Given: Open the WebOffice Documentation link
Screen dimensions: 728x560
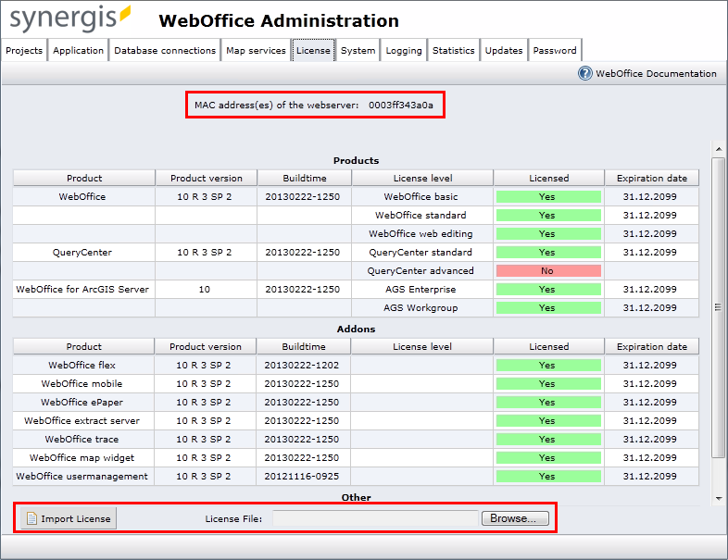Looking at the screenshot, I should pyautogui.click(x=656, y=74).
